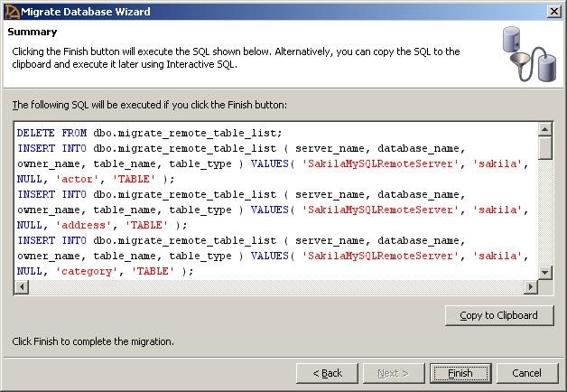
Task: Click the wizard icon in the title bar
Action: (11, 12)
